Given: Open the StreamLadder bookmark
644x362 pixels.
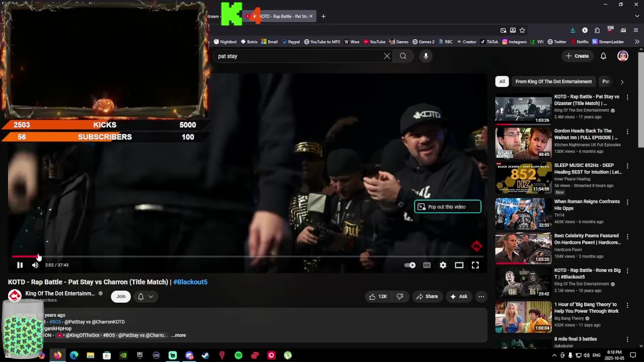Looking at the screenshot, I should pyautogui.click(x=608, y=42).
